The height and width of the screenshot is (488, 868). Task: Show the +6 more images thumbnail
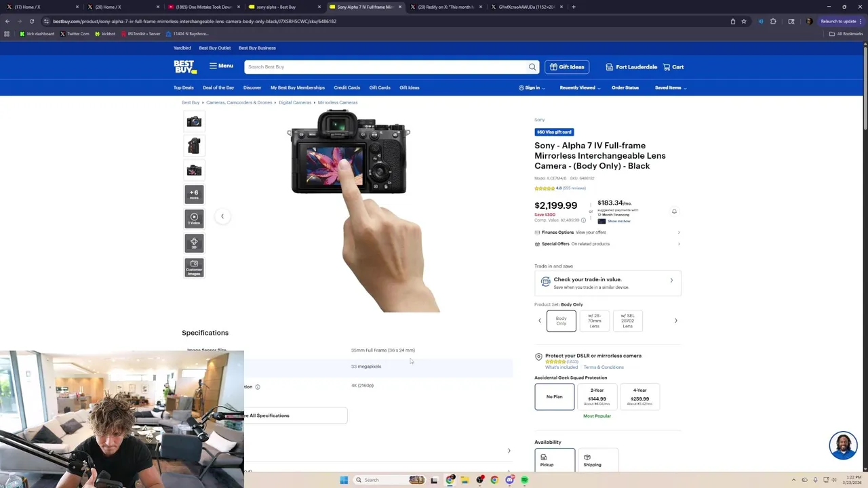(194, 195)
